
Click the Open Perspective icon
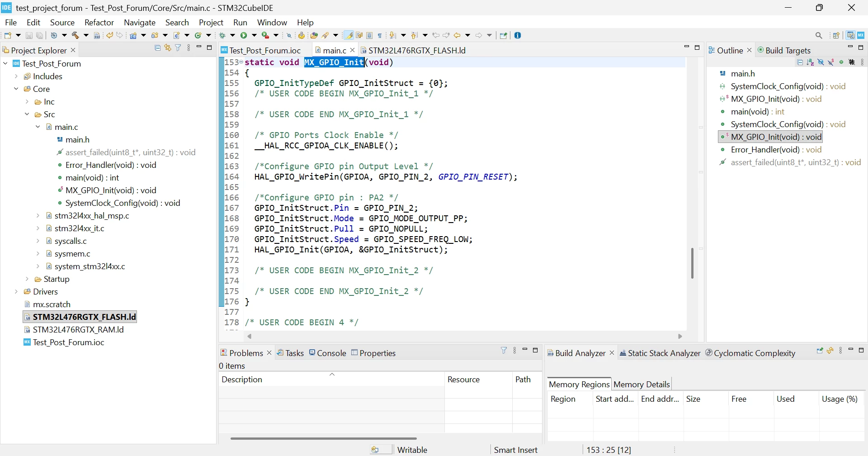pos(836,35)
